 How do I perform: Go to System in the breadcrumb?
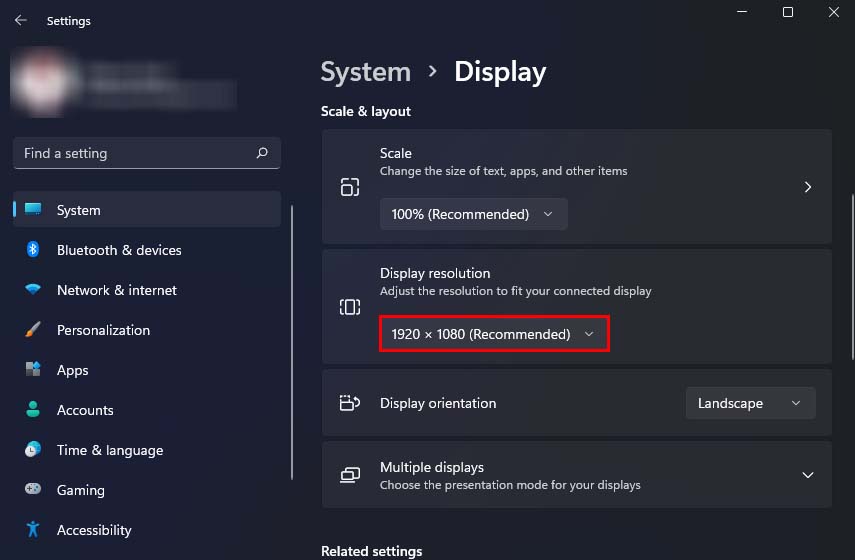coord(365,72)
